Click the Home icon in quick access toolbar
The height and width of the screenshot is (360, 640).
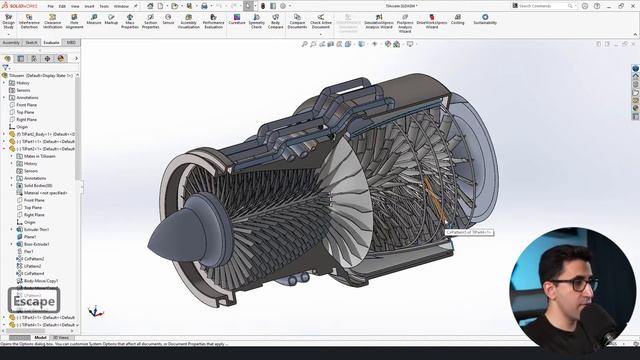pos(150,6)
